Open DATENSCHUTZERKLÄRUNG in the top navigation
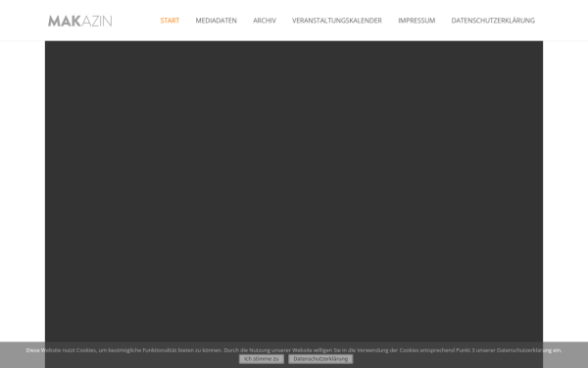 (x=493, y=21)
